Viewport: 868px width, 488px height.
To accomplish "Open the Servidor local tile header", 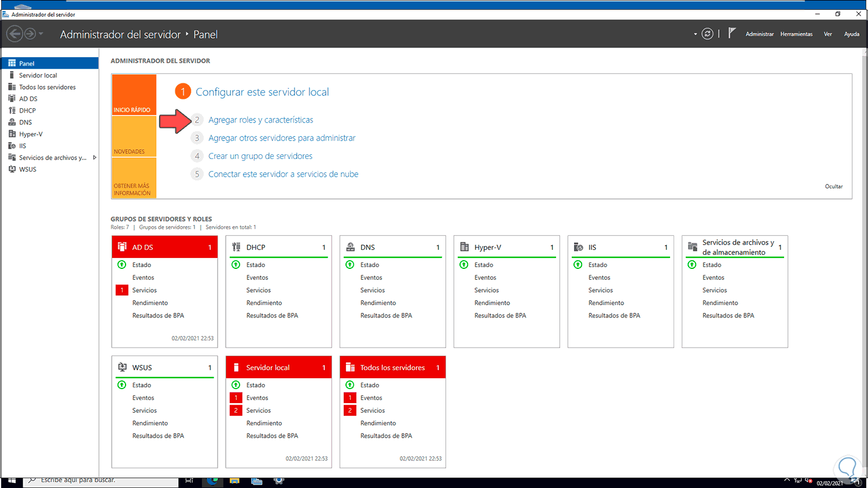I will click(x=278, y=367).
